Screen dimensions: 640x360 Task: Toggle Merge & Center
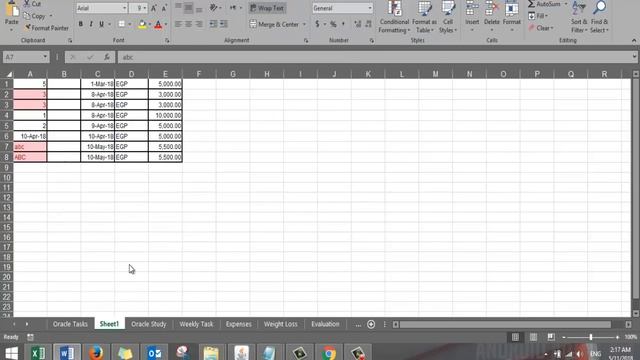[x=274, y=24]
